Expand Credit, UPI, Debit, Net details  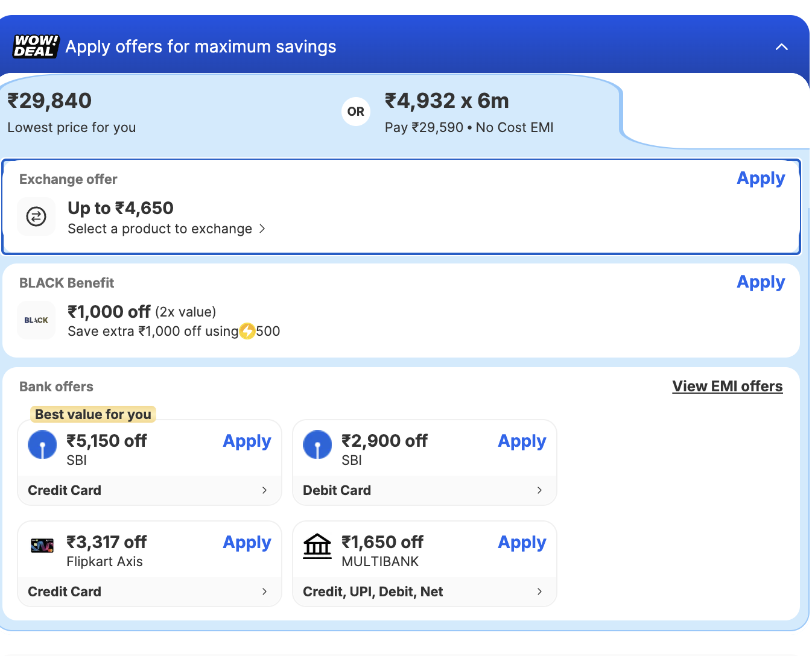[539, 591]
